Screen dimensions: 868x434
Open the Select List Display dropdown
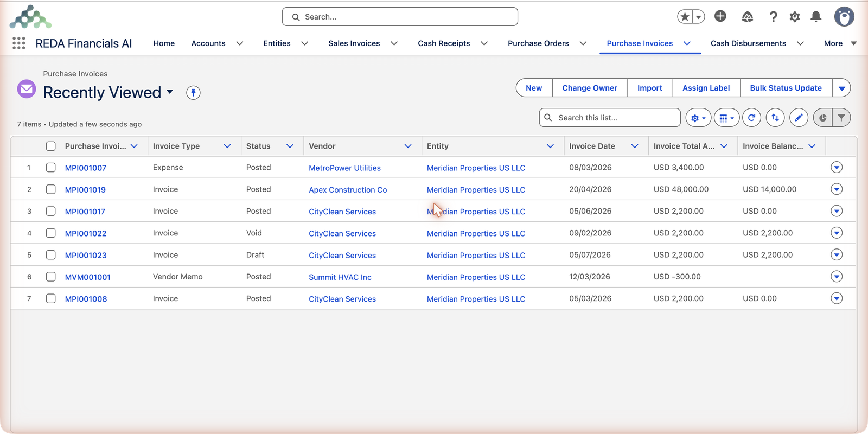tap(726, 118)
